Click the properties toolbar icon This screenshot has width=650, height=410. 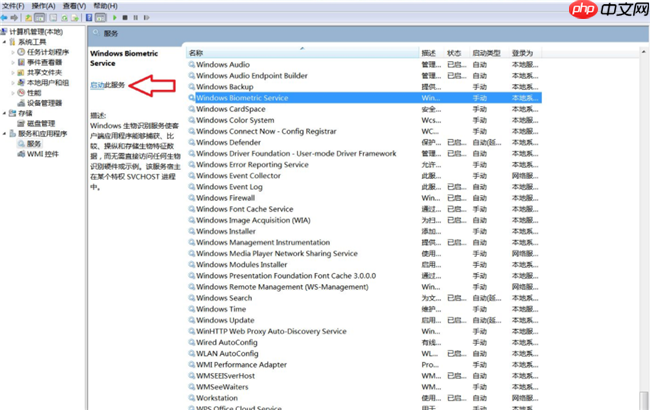(53, 18)
